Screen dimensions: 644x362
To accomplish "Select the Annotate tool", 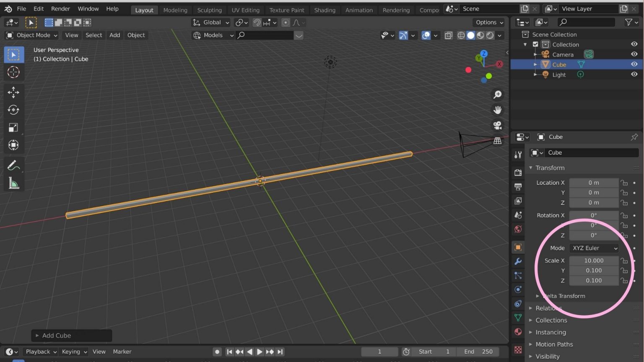I will [13, 165].
